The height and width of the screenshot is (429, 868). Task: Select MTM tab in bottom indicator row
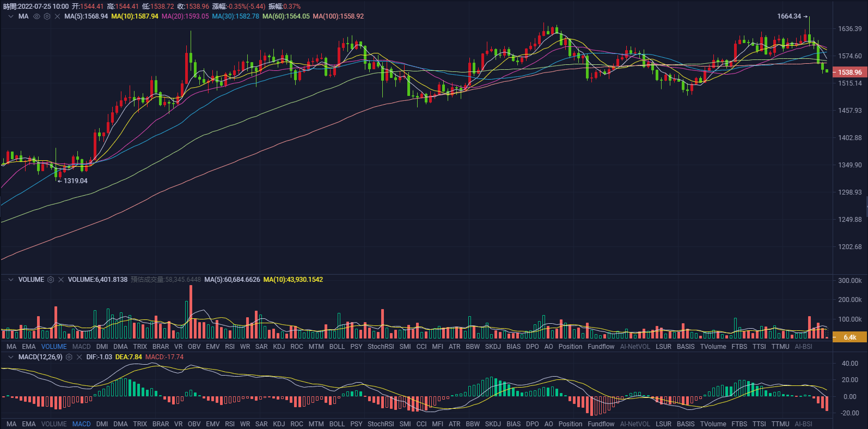316,424
